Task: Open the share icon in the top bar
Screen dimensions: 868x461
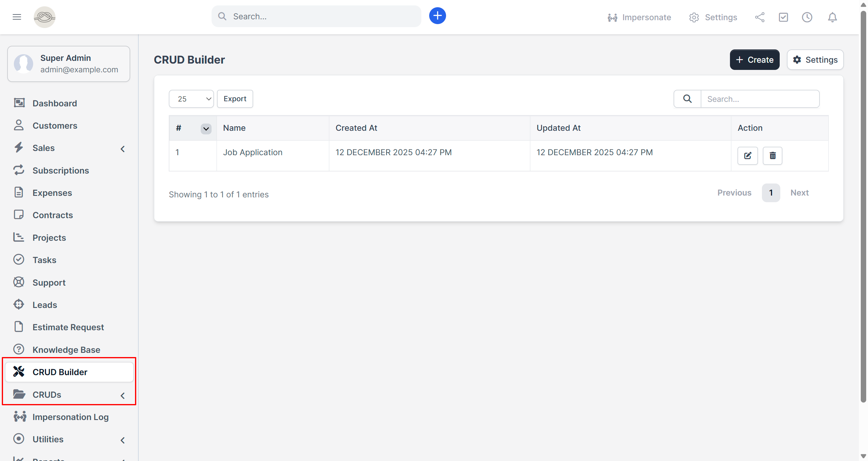Action: 759,17
